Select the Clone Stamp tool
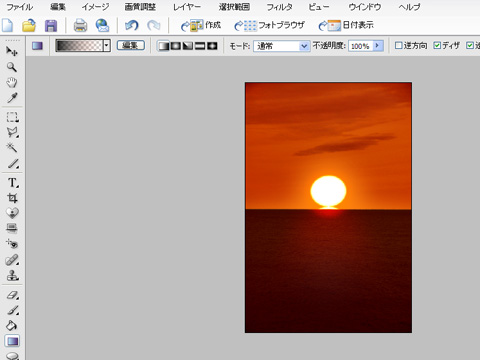The image size is (480, 360). (x=12, y=275)
